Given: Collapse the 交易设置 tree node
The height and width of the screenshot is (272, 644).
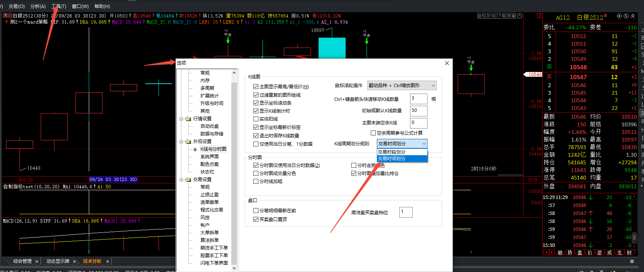Looking at the screenshot, I should pyautogui.click(x=181, y=180).
